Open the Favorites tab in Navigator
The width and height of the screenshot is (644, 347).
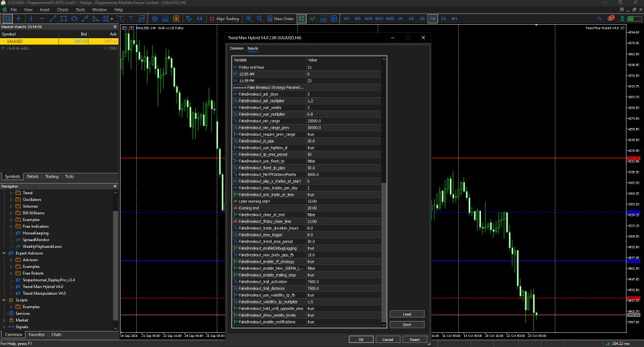pyautogui.click(x=36, y=335)
